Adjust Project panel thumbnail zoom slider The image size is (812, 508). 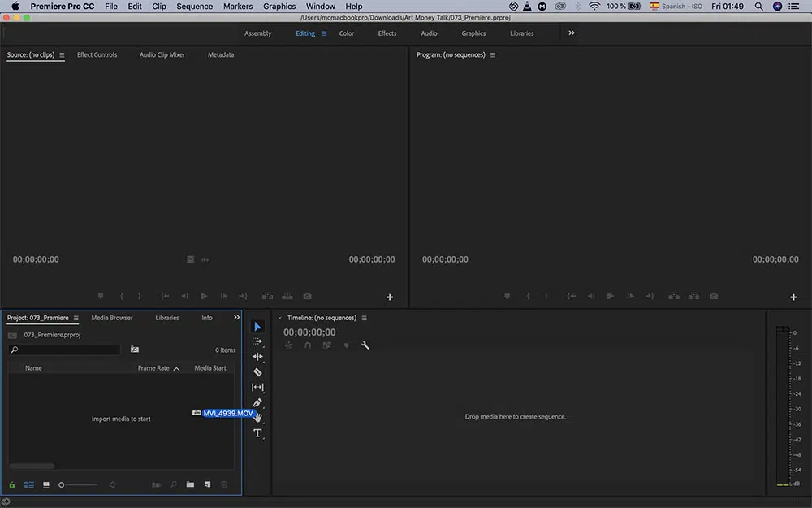coord(78,484)
